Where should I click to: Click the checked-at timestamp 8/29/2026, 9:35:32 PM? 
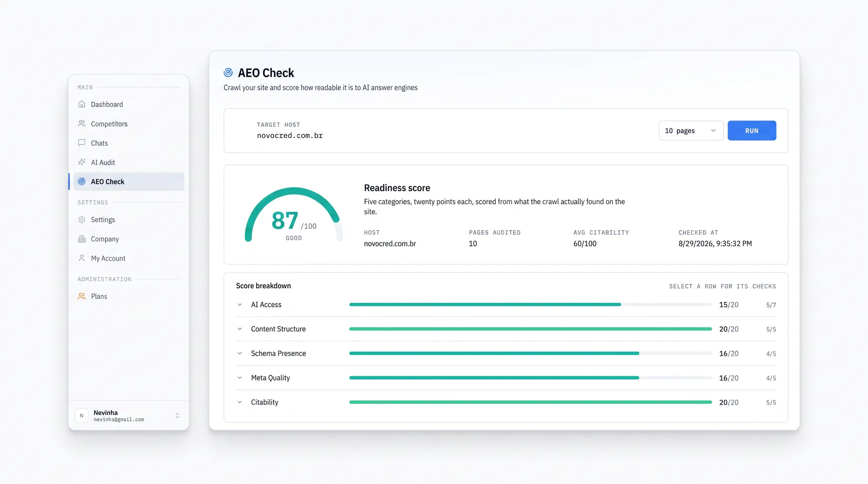715,243
